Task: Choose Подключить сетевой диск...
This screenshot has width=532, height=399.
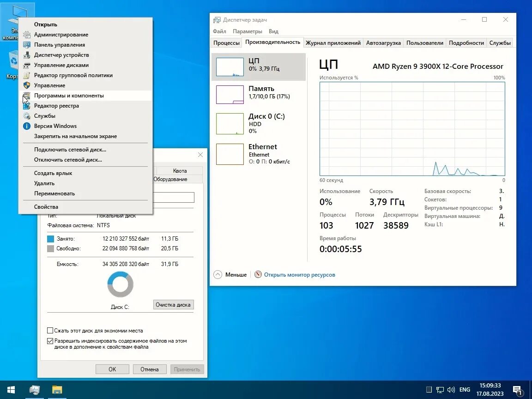Action: pos(85,150)
